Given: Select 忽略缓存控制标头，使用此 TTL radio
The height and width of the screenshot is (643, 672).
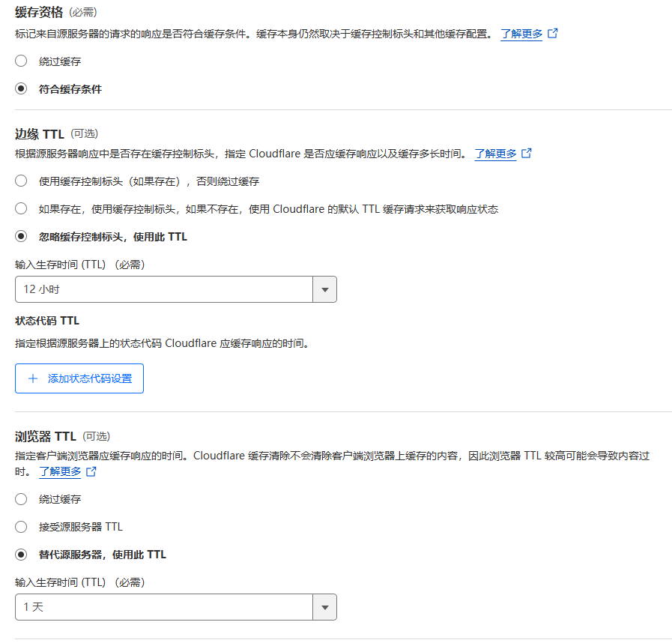Looking at the screenshot, I should pyautogui.click(x=21, y=237).
